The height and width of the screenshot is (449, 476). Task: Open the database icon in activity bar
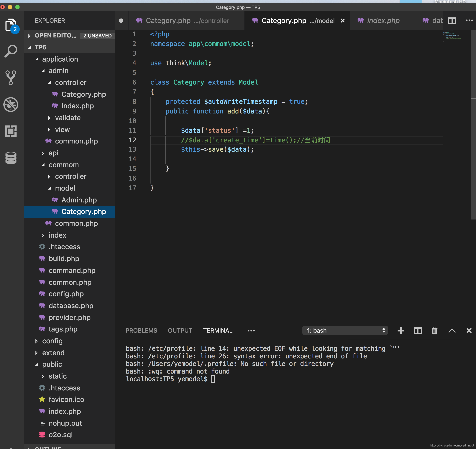[11, 158]
